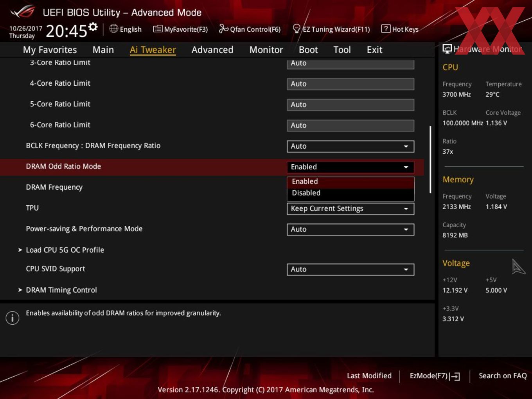This screenshot has height=399, width=532.
Task: Click the Core Voltage 1.136 V value
Action: tap(496, 123)
